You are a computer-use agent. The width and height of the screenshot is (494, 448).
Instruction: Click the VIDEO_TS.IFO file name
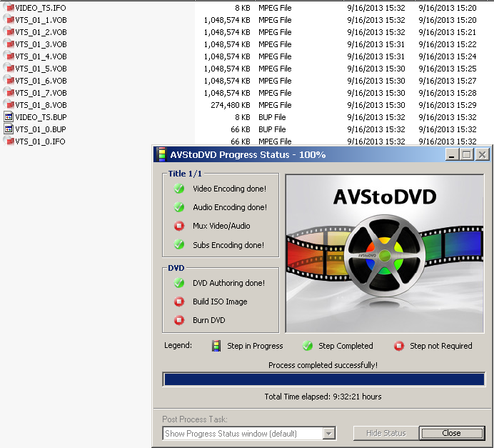pyautogui.click(x=41, y=8)
